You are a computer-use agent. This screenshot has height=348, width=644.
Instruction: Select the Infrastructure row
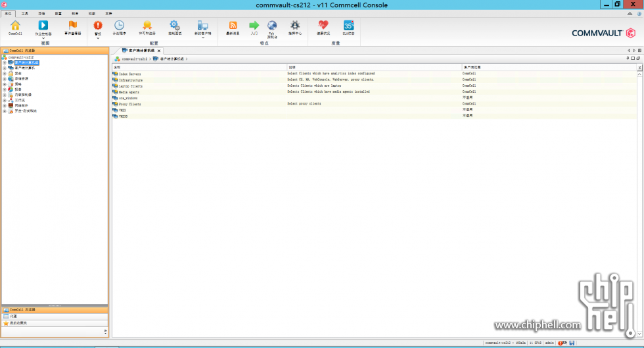(x=374, y=80)
